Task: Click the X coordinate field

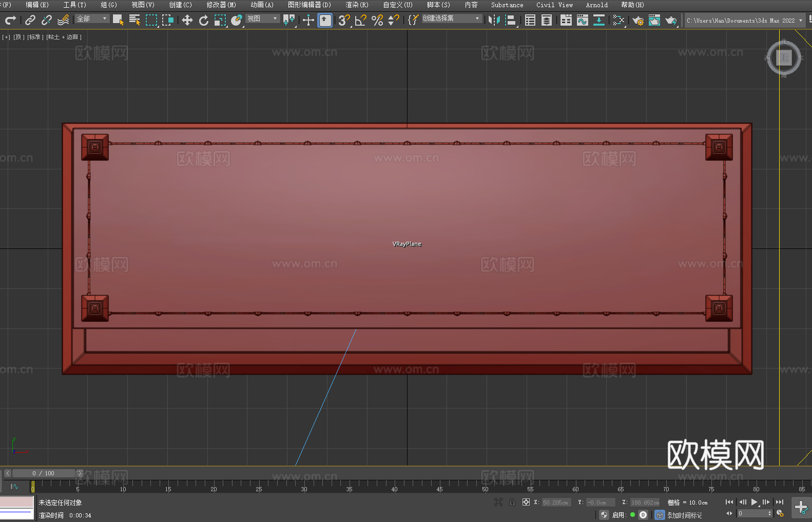Action: (x=555, y=502)
